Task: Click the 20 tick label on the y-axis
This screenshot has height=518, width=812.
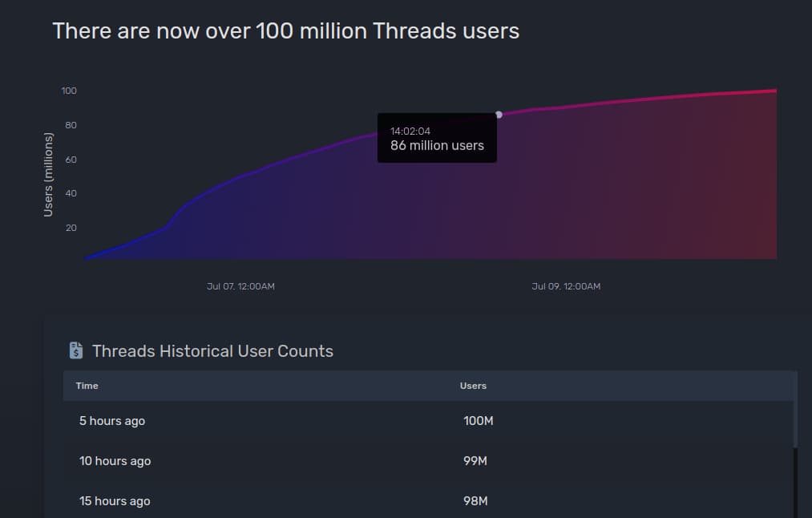Action: pyautogui.click(x=71, y=228)
